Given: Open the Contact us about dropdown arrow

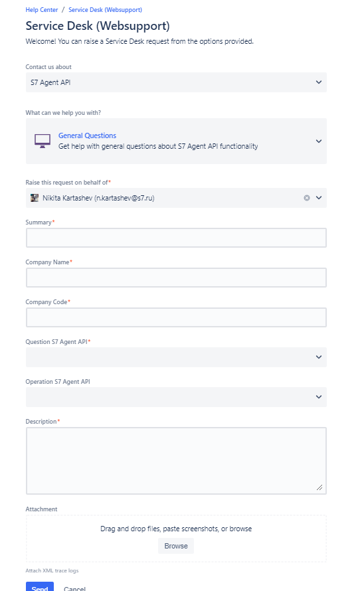Looking at the screenshot, I should (319, 82).
